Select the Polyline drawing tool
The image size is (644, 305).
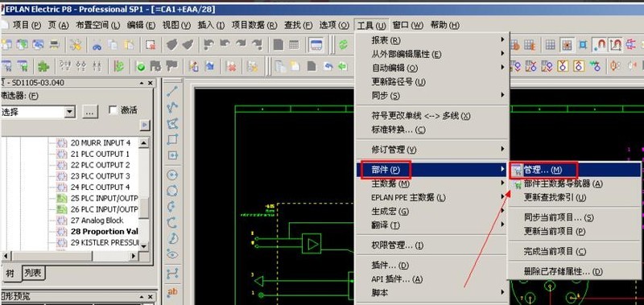pos(172,108)
